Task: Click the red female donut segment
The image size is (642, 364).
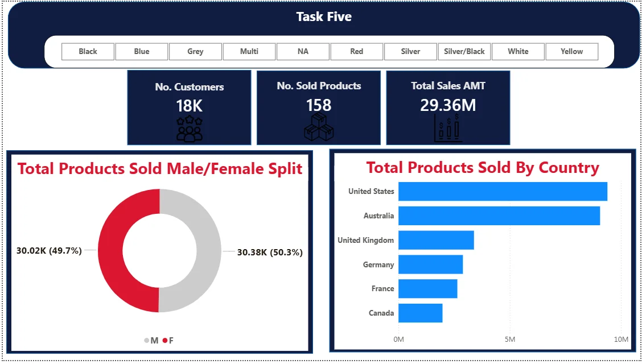Action: (x=110, y=250)
